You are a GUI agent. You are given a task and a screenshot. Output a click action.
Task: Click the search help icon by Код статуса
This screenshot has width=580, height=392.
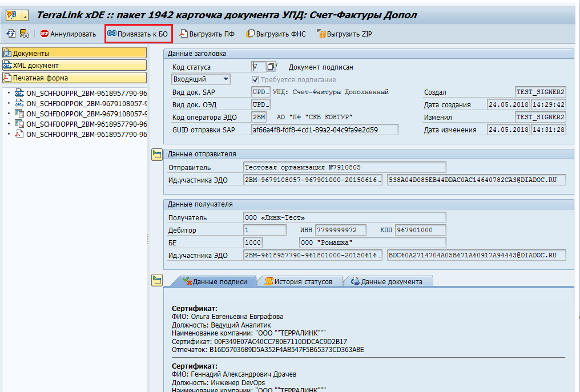271,67
